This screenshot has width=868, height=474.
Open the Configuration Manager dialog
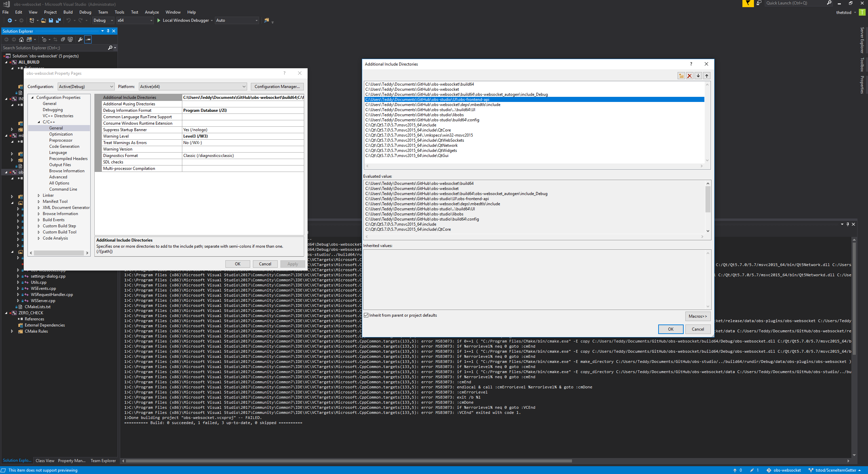tap(277, 86)
